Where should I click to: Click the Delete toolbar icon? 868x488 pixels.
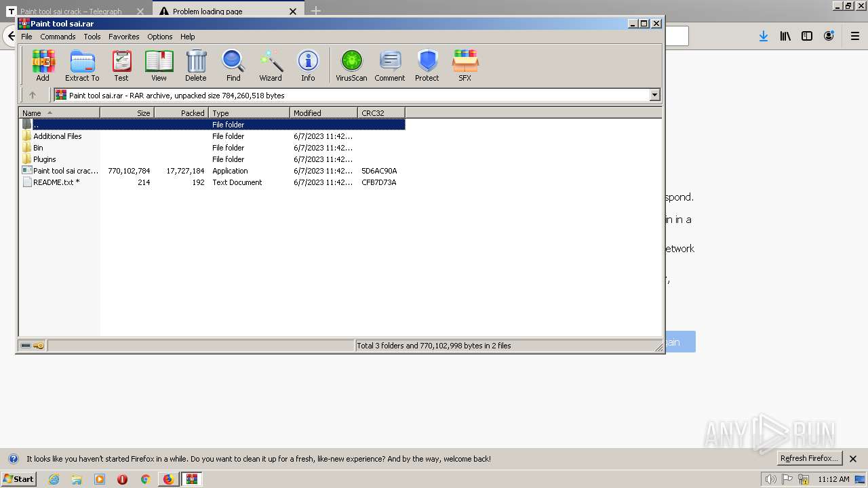coord(196,66)
